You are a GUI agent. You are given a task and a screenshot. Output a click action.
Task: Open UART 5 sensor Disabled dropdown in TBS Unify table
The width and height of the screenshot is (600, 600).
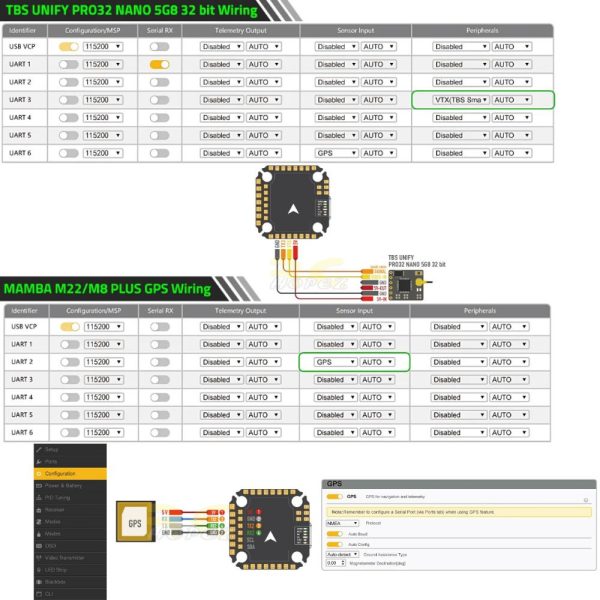click(x=336, y=135)
